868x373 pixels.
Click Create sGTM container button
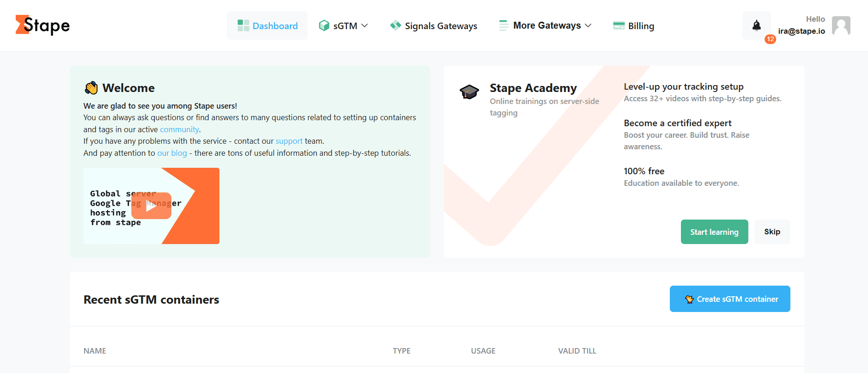click(x=730, y=299)
